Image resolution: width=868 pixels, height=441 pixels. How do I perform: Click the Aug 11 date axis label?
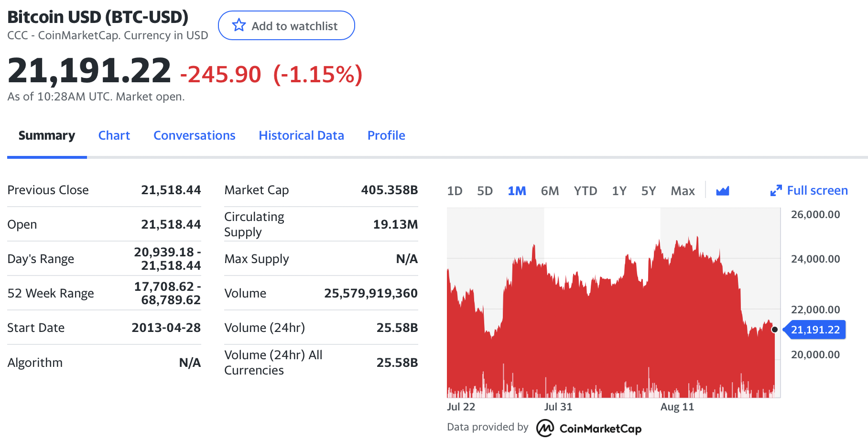pos(677,407)
